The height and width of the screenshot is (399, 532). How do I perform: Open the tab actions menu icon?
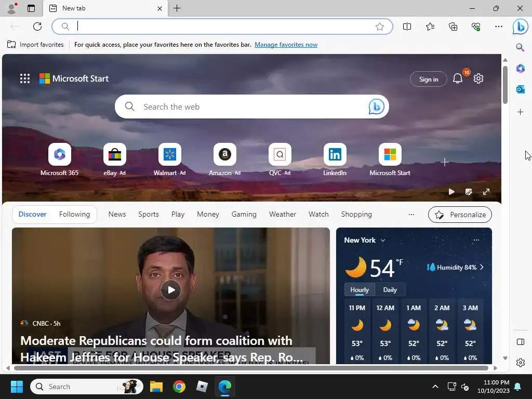tap(31, 8)
